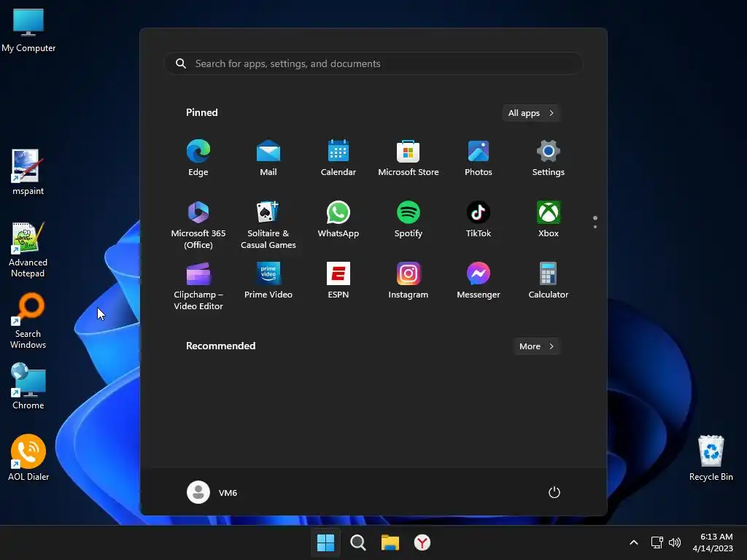Viewport: 747px width, 560px height.
Task: Launch Spotify
Action: click(409, 219)
